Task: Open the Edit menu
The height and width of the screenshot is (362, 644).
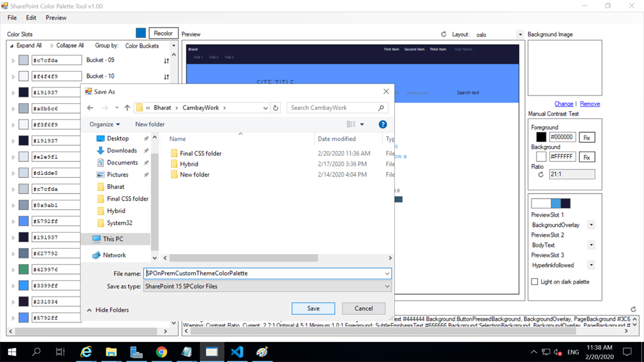Action: click(x=31, y=18)
